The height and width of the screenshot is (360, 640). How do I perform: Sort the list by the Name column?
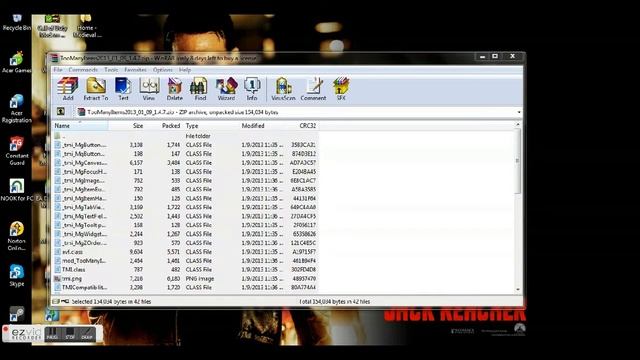(x=80, y=126)
